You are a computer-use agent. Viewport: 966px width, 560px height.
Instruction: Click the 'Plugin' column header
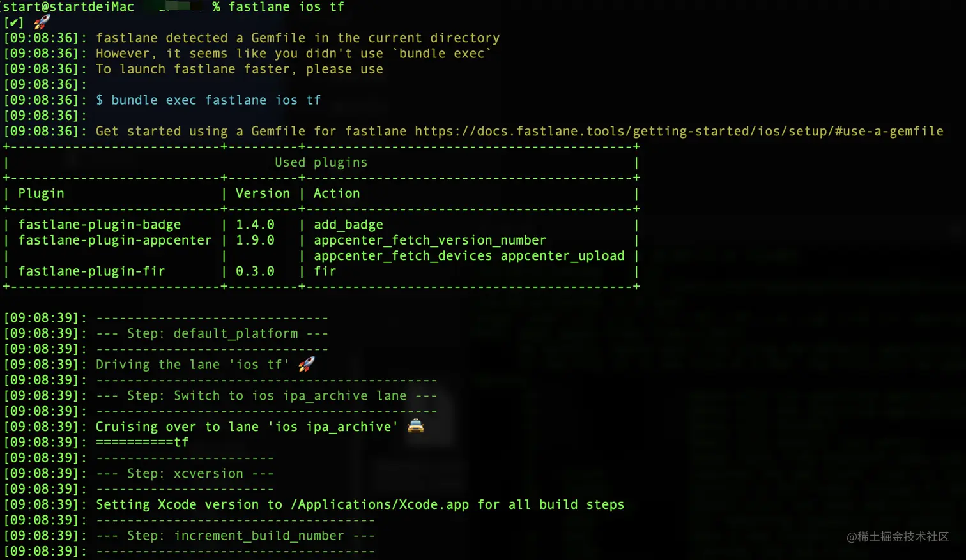41,193
